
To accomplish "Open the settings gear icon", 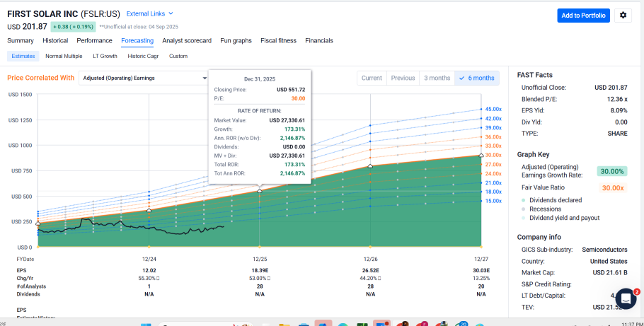I will pyautogui.click(x=623, y=16).
